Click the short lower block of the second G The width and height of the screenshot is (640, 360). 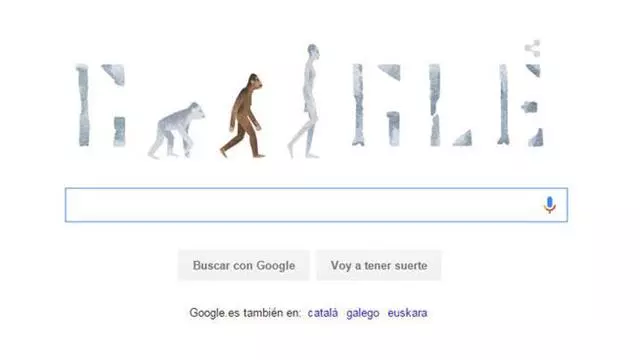393,129
